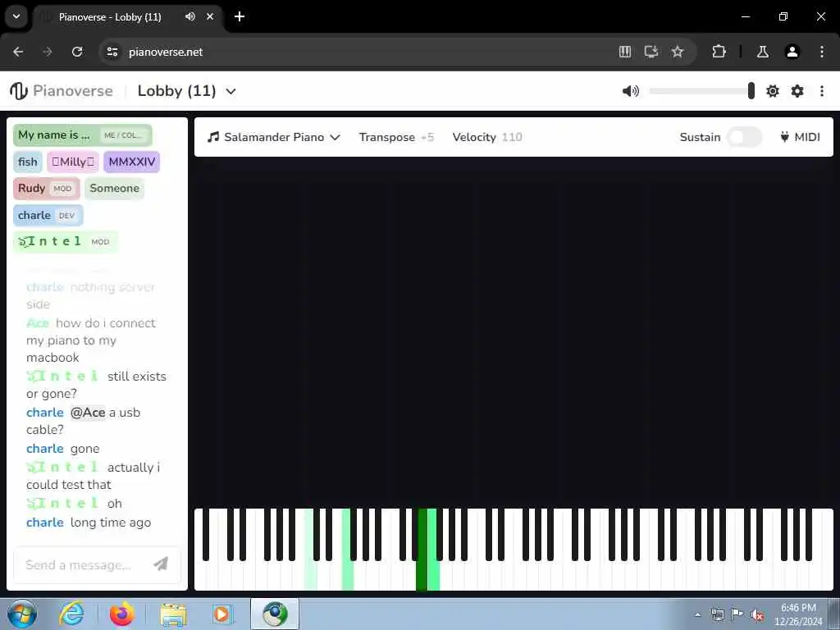Open Windows Explorer folder from taskbar
This screenshot has height=630, width=840.
tap(173, 614)
